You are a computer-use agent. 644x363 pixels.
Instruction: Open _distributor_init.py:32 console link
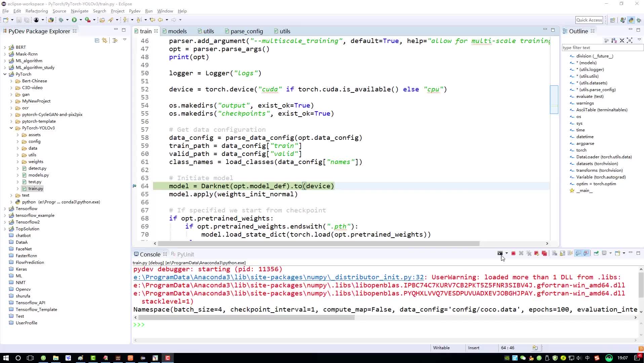279,277
